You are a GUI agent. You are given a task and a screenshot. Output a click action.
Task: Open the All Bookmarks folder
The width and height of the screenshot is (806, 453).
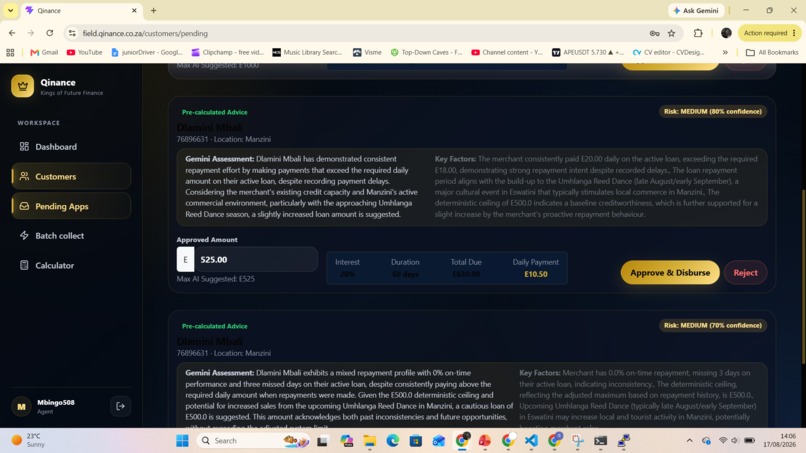coord(772,52)
